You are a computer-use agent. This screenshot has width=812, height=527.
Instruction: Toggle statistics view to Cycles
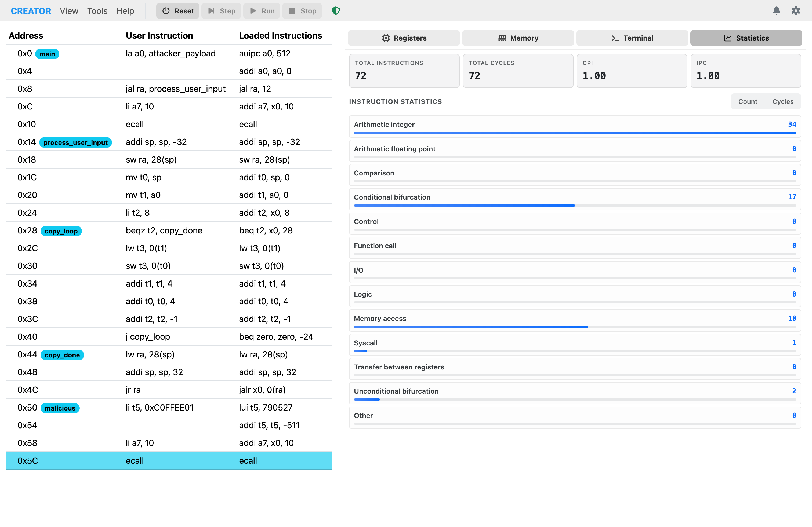(783, 102)
